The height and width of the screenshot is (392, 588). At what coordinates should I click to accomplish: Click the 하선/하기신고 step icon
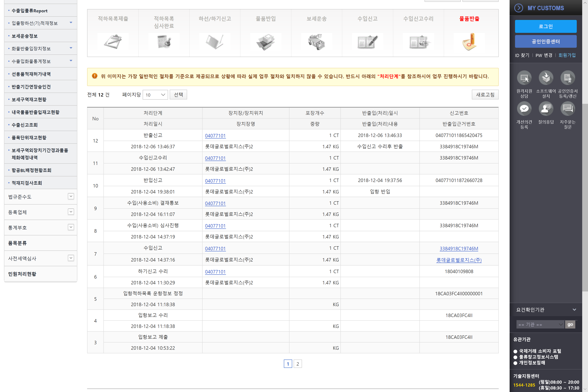click(x=215, y=42)
